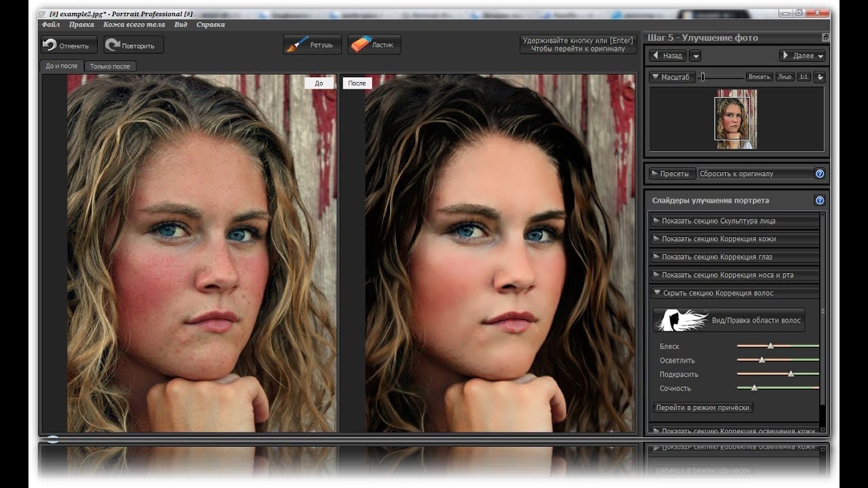Fit the image with Вписать

759,77
